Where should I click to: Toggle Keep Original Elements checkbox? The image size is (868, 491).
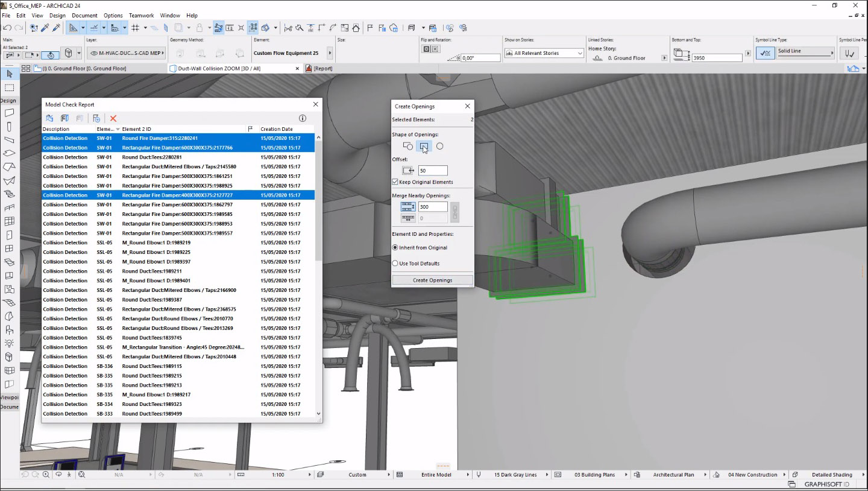tap(395, 182)
